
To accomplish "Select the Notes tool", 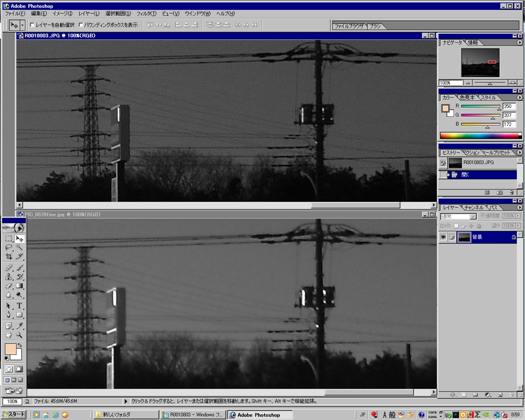I will [x=9, y=326].
